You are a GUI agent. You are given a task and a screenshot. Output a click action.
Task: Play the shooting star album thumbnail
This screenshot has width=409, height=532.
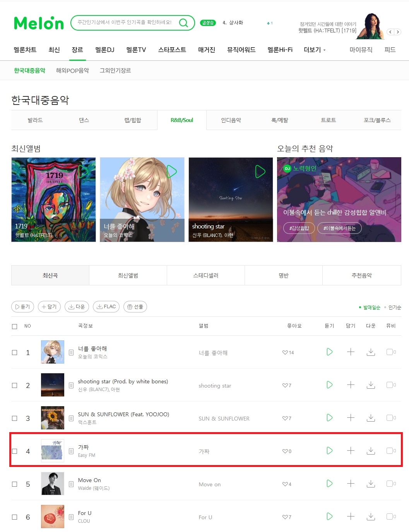[260, 172]
